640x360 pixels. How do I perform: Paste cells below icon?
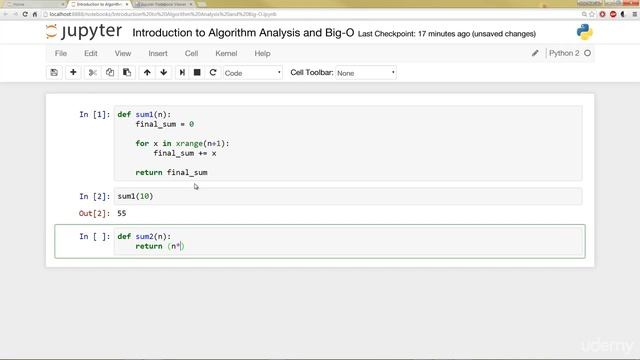pyautogui.click(x=127, y=73)
